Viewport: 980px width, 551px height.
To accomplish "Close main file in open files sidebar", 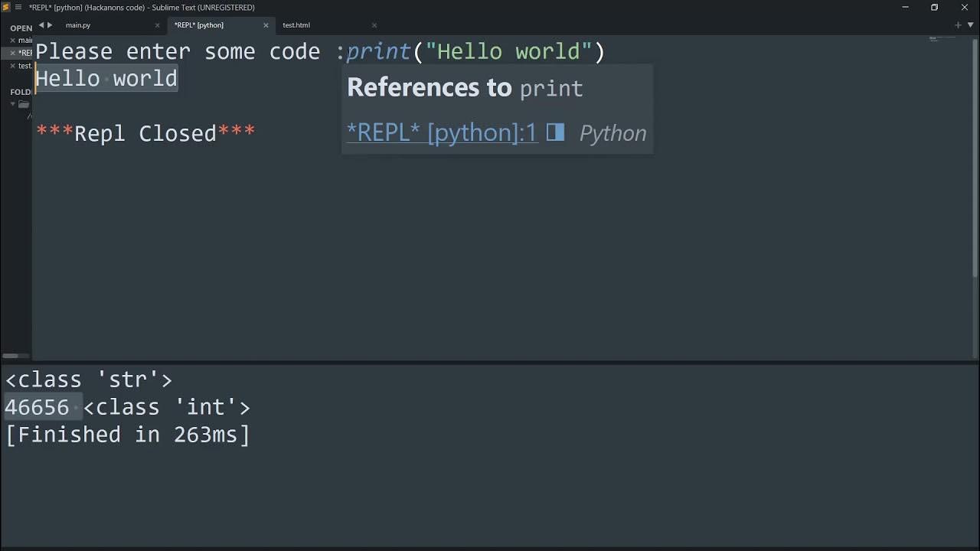I will tap(12, 40).
